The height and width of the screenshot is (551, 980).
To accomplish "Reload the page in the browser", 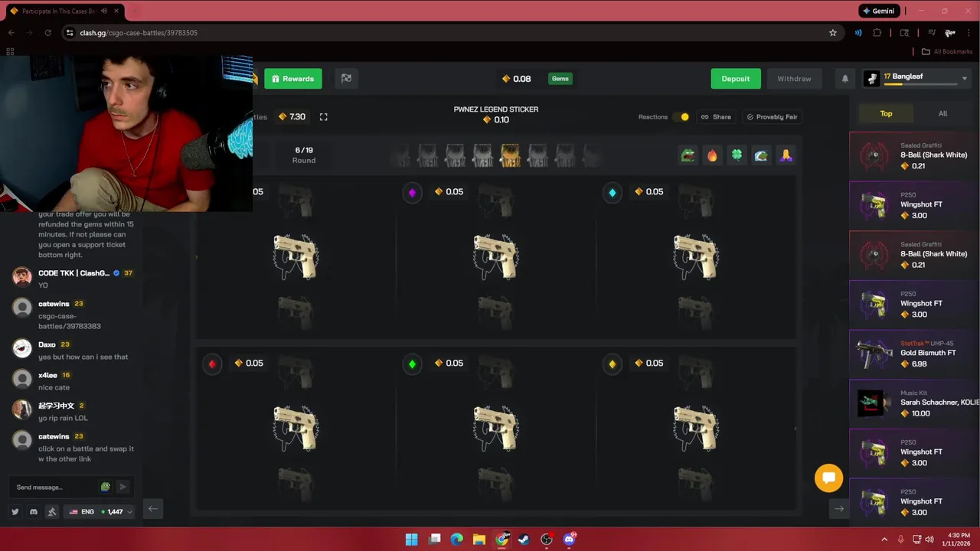I will tap(47, 33).
